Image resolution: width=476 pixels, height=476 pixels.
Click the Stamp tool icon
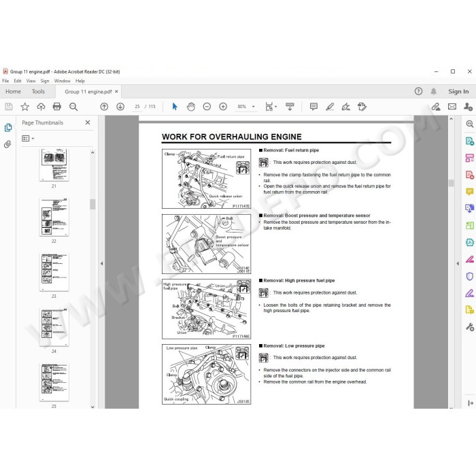pyautogui.click(x=362, y=107)
